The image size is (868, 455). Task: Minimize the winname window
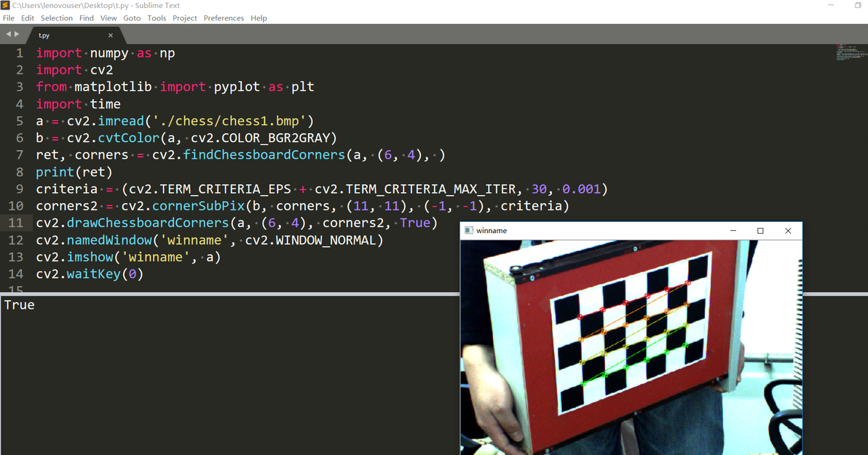(733, 231)
